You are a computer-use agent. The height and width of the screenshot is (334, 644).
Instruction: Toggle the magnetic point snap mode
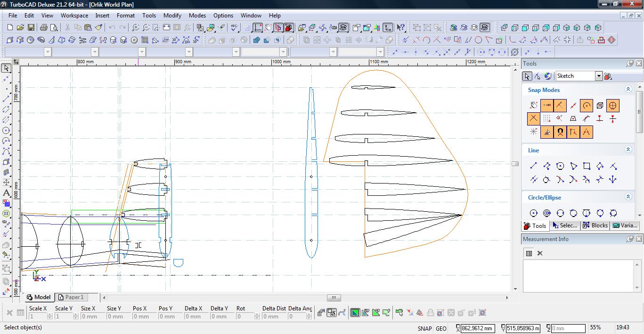(560, 132)
